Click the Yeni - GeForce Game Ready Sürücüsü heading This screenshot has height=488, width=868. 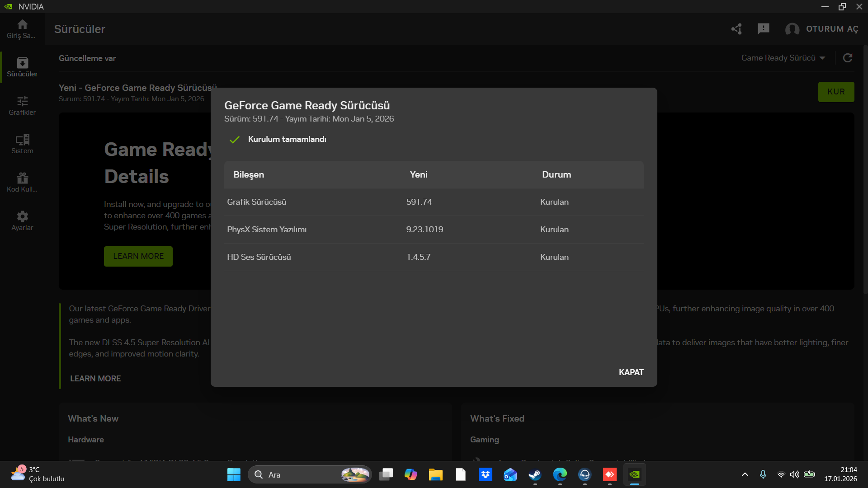pyautogui.click(x=138, y=88)
